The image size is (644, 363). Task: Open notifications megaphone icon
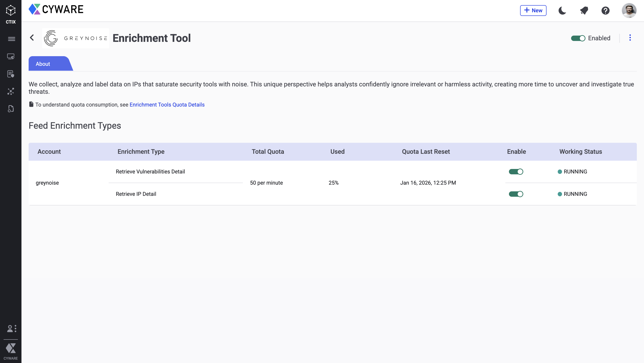584,11
